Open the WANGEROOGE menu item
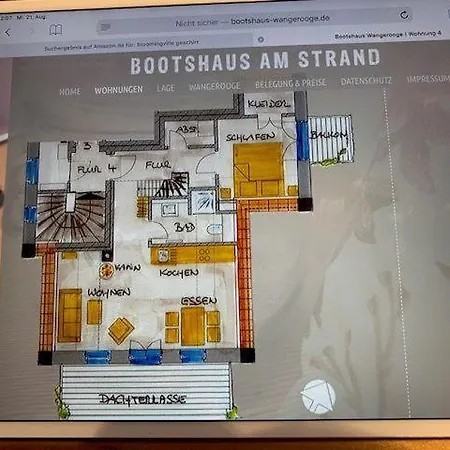450x450 pixels. coord(215,86)
